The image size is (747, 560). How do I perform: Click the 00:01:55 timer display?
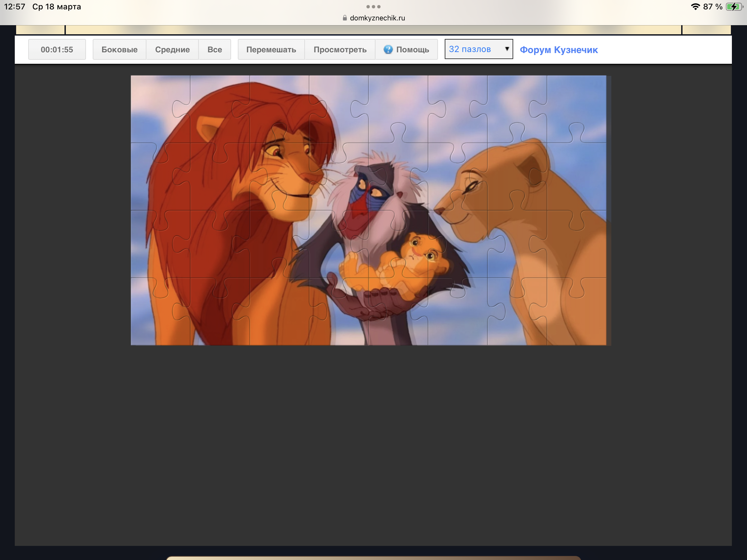[x=57, y=50]
